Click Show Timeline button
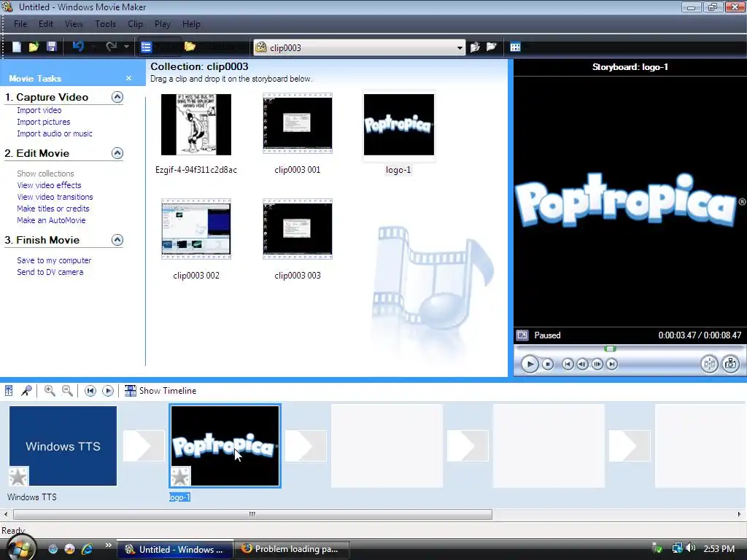This screenshot has height=560, width=747. [x=160, y=391]
